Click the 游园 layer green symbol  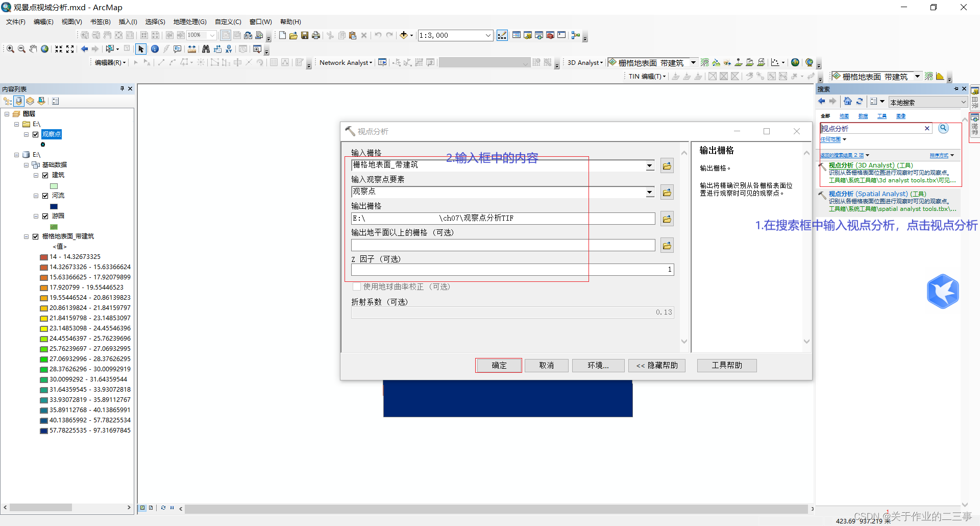click(54, 227)
